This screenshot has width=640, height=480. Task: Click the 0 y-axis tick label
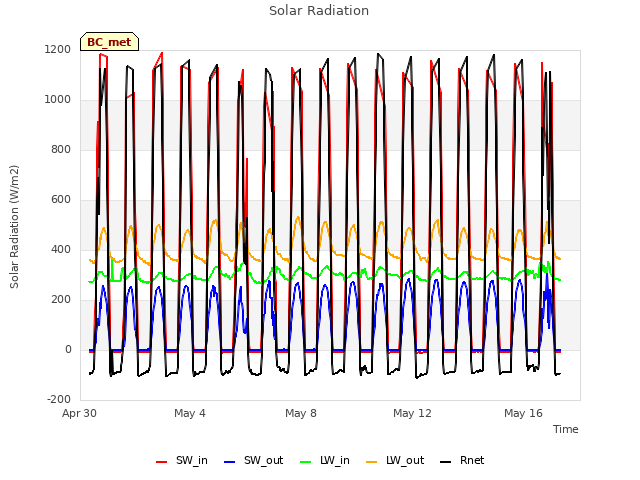coord(68,349)
